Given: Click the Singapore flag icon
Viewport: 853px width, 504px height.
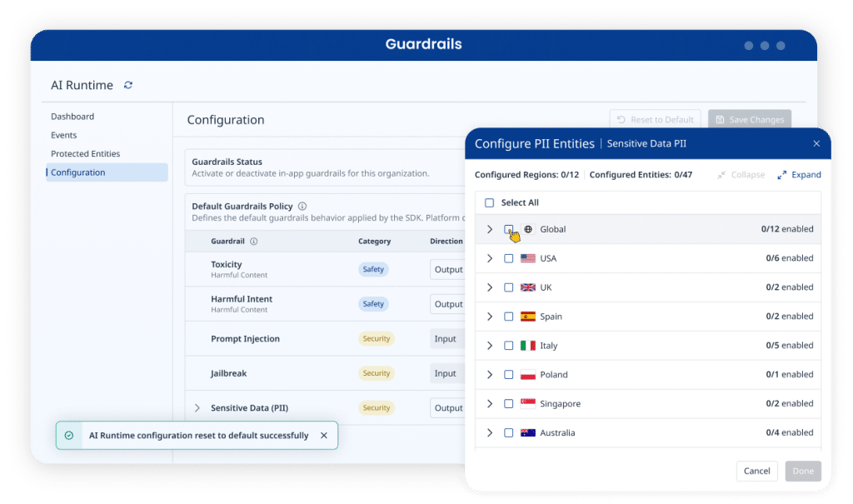Looking at the screenshot, I should click(527, 403).
